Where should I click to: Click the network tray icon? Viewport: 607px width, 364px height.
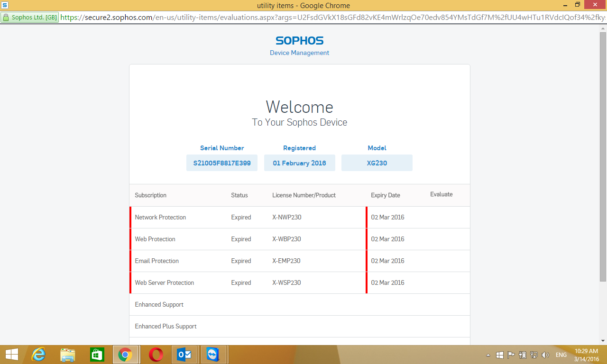[x=534, y=355]
